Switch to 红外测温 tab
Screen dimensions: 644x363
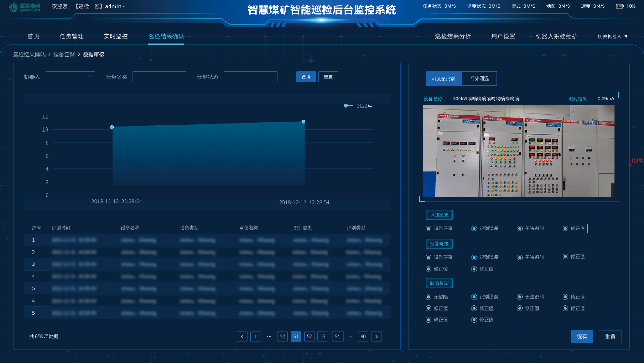click(479, 79)
